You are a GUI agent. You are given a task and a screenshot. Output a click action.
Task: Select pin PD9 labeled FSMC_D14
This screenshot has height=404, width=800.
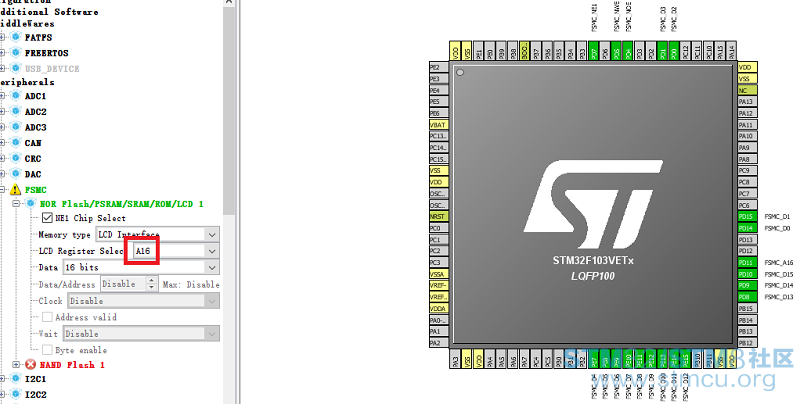click(x=747, y=286)
